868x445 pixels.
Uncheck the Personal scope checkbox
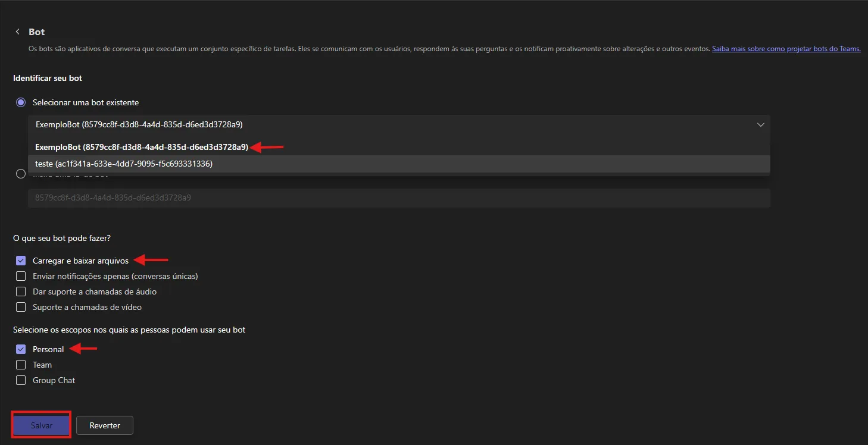(21, 349)
